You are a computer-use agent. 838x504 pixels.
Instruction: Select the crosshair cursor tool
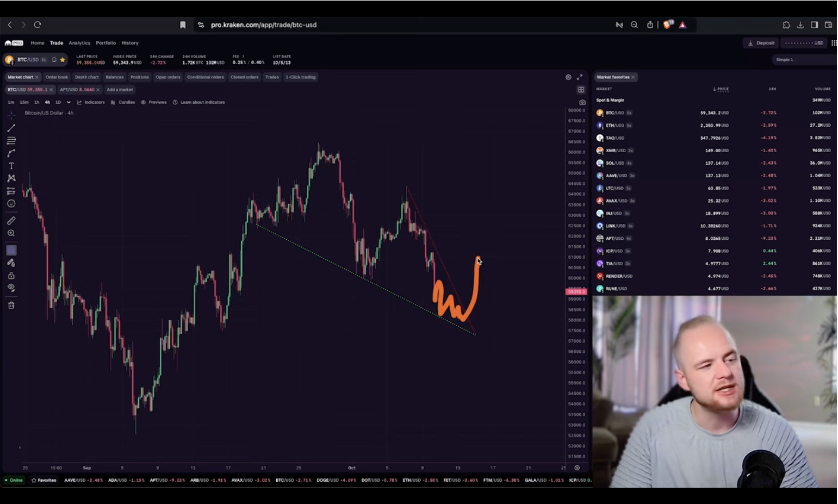pyautogui.click(x=11, y=115)
